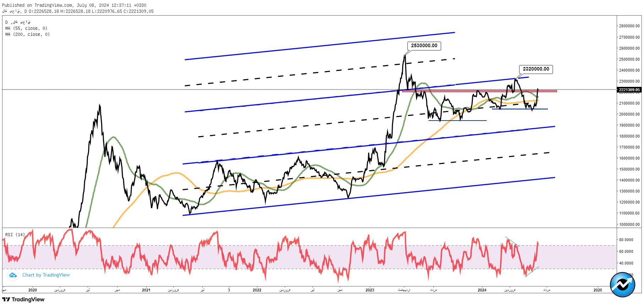Click the 40.0000 RSI axis label
The height and width of the screenshot is (306, 644).
(626, 263)
